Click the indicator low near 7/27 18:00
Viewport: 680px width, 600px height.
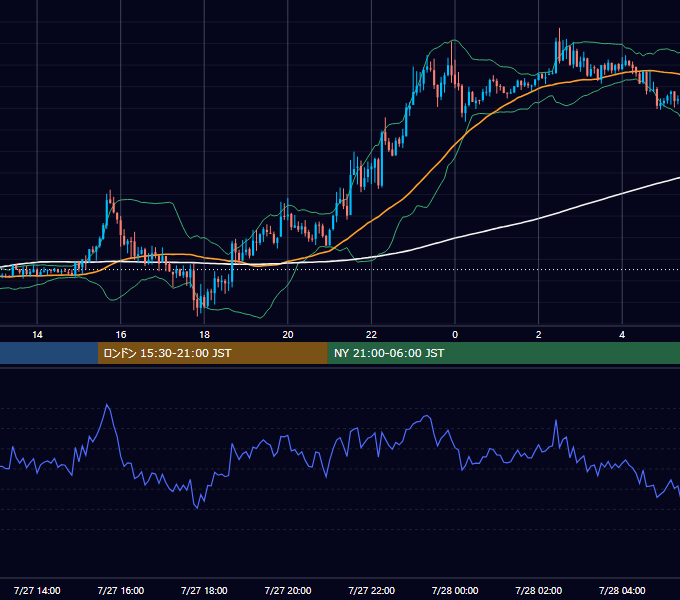(197, 508)
